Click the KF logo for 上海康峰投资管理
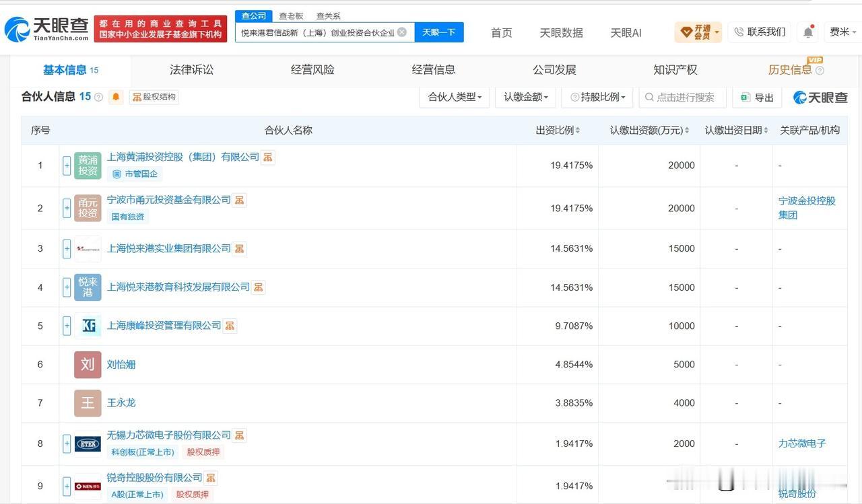This screenshot has width=862, height=504. tap(88, 326)
